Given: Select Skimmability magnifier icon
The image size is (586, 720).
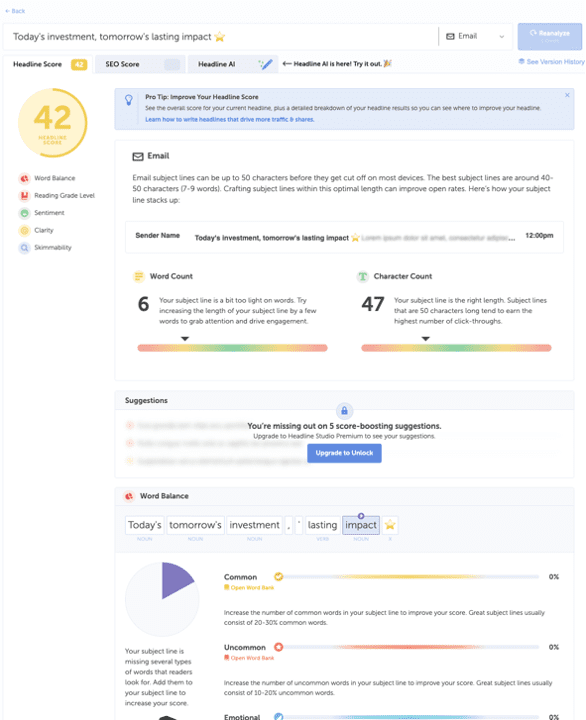Looking at the screenshot, I should (24, 248).
